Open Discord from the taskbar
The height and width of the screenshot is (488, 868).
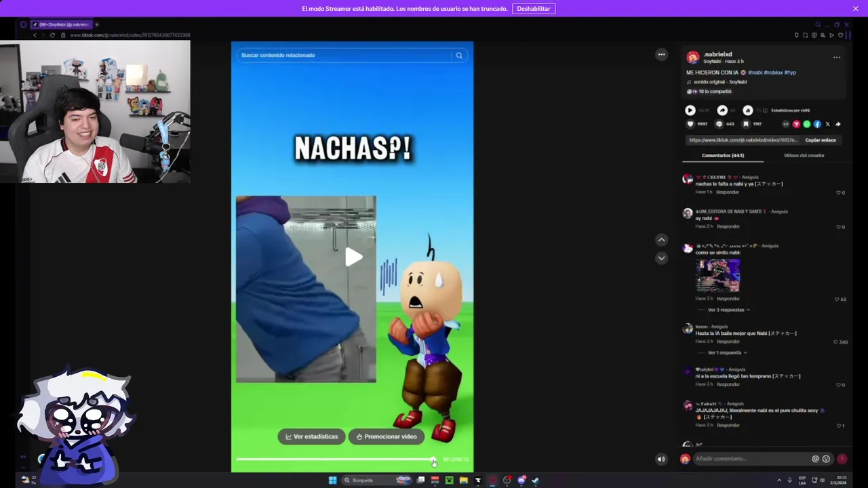(x=521, y=481)
